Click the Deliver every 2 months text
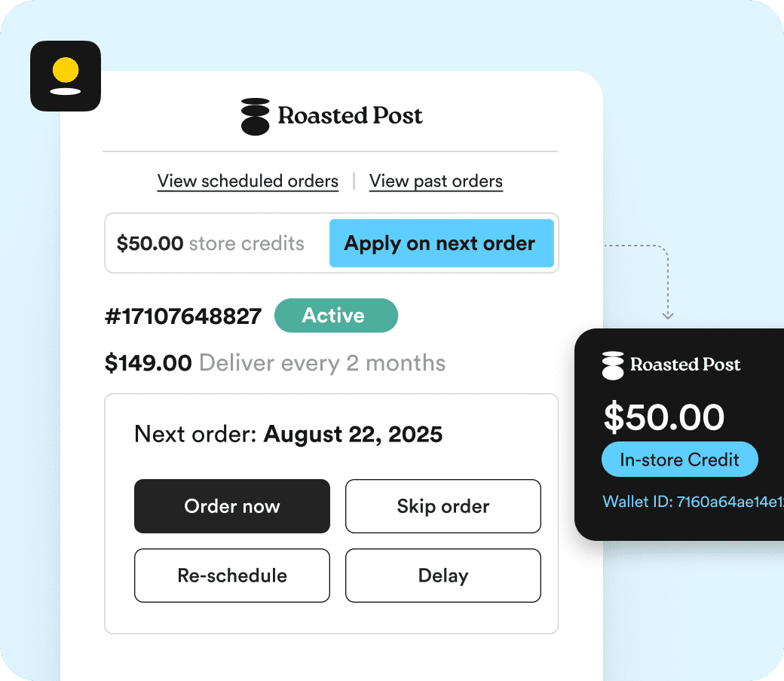The image size is (784, 681). (x=322, y=364)
